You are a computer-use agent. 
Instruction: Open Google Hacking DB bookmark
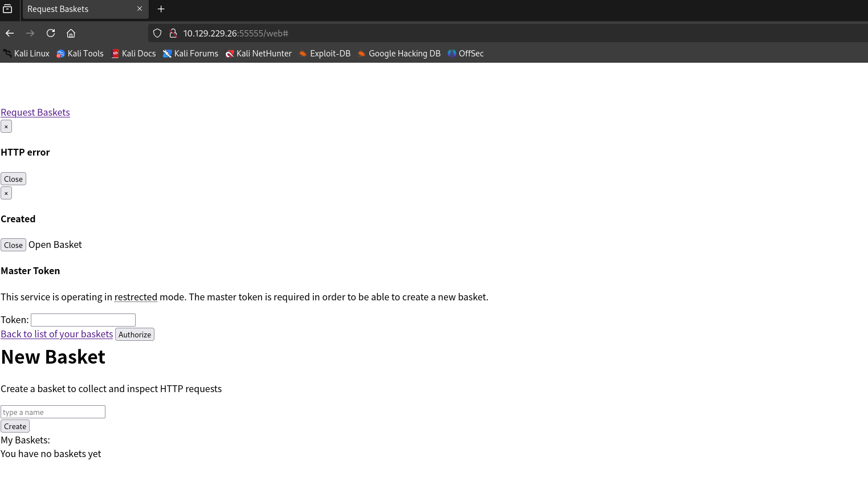[x=399, y=54]
